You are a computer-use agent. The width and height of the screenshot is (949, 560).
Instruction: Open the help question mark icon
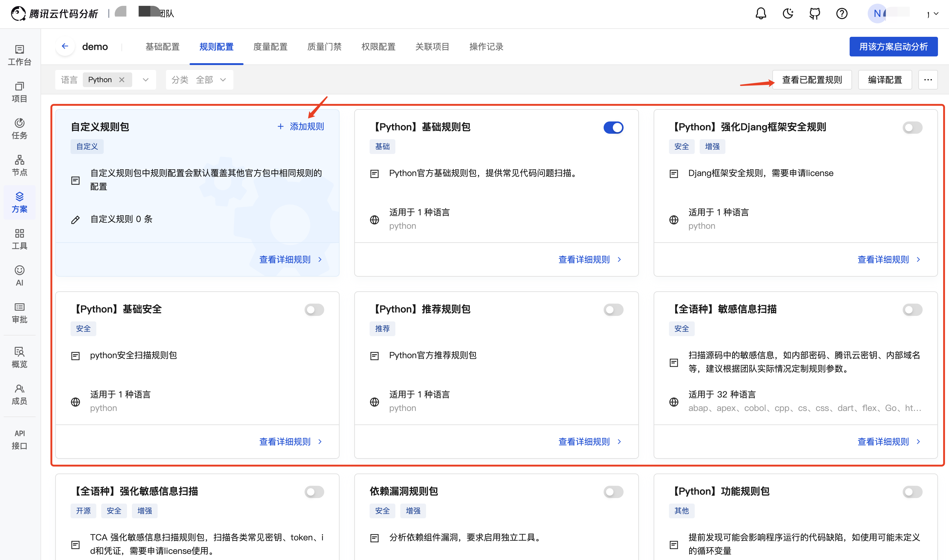pyautogui.click(x=842, y=13)
